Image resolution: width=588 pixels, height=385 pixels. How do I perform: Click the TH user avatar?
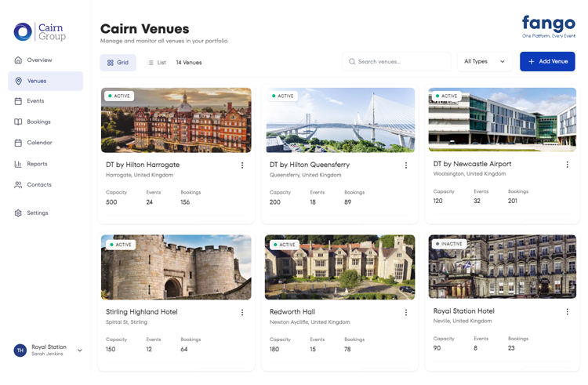[x=20, y=350]
